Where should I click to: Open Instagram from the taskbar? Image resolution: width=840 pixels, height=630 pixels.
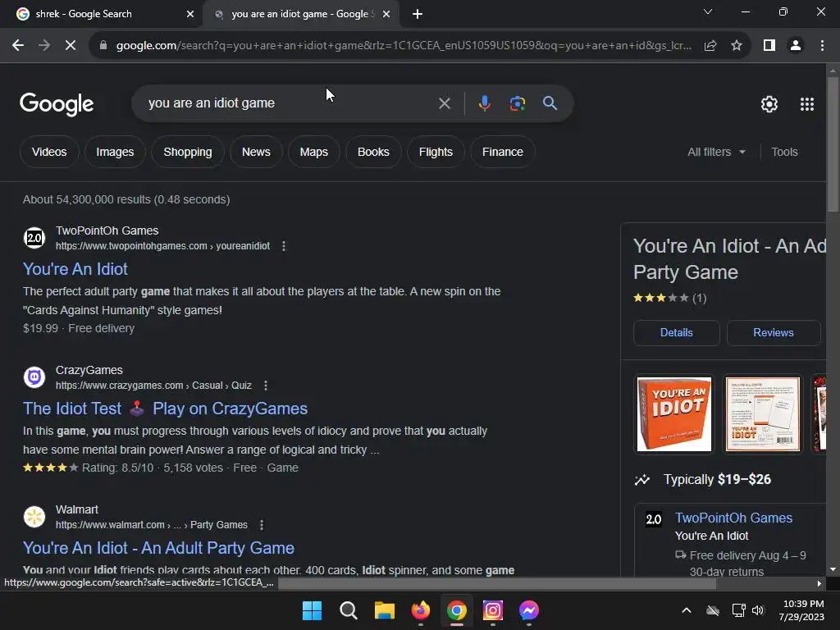pos(493,610)
